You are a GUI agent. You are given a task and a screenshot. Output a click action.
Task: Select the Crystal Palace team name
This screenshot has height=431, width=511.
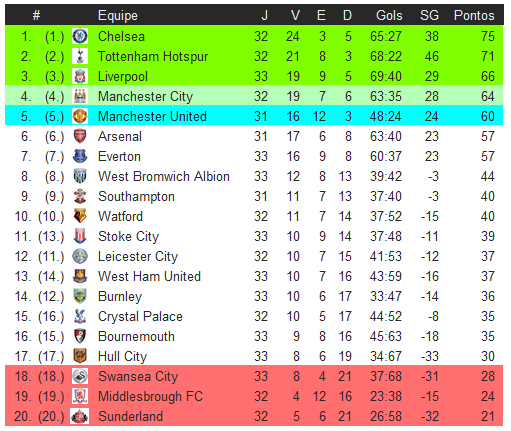coord(140,317)
